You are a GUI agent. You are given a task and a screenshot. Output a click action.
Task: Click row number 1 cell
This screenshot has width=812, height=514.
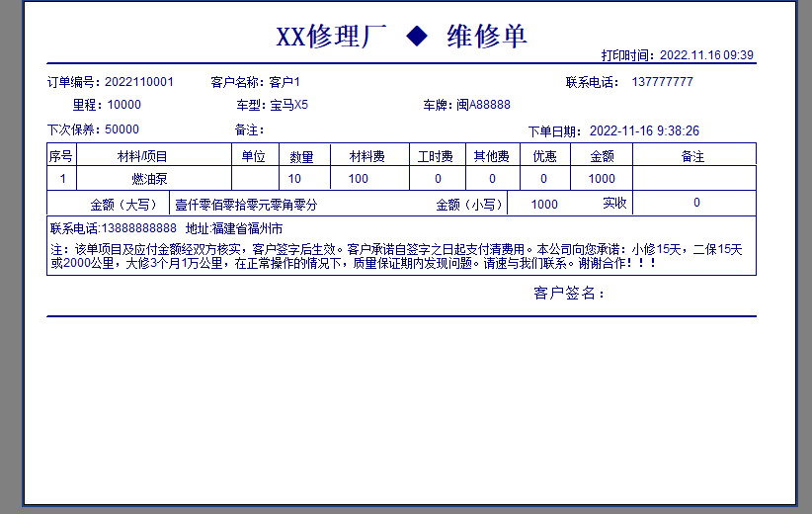click(62, 179)
